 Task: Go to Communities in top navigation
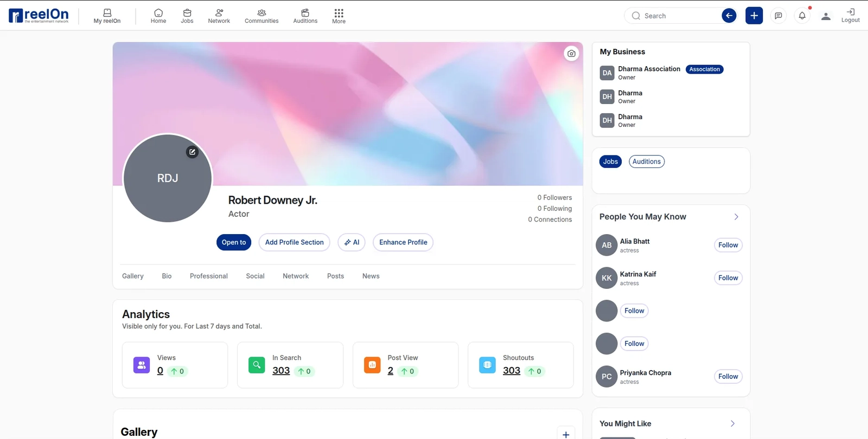click(x=261, y=16)
